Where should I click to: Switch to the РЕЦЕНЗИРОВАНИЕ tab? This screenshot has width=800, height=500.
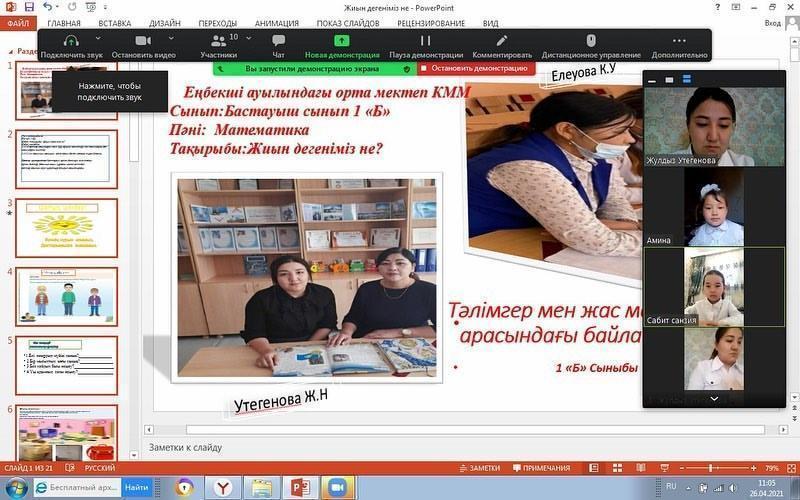(x=431, y=23)
